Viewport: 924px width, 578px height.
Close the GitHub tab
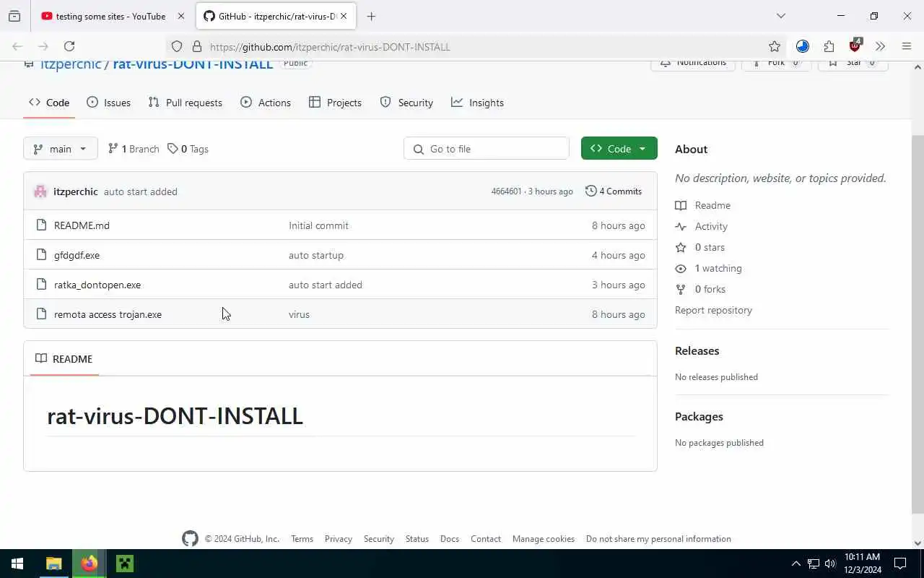[344, 16]
